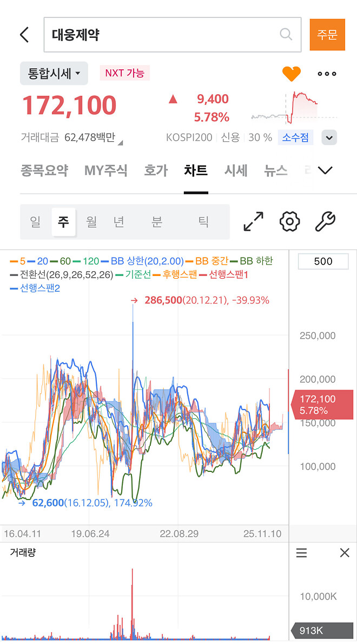Select the 월 monthly chart period
Image resolution: width=357 pixels, height=644 pixels.
[x=91, y=222]
